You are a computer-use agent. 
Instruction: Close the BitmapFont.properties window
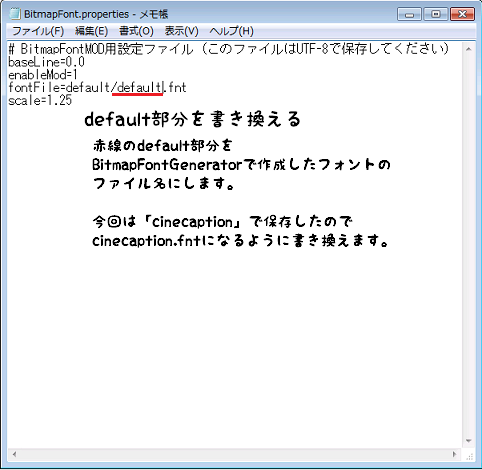[462, 14]
